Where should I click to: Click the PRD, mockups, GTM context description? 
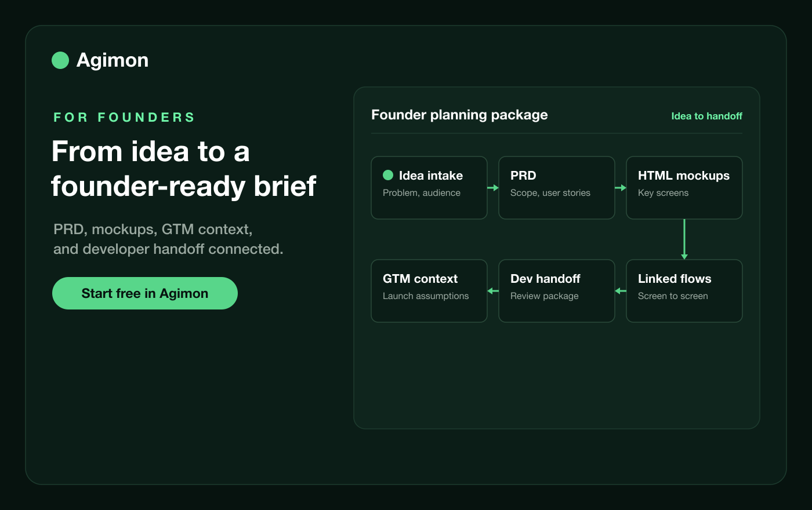[x=168, y=239]
